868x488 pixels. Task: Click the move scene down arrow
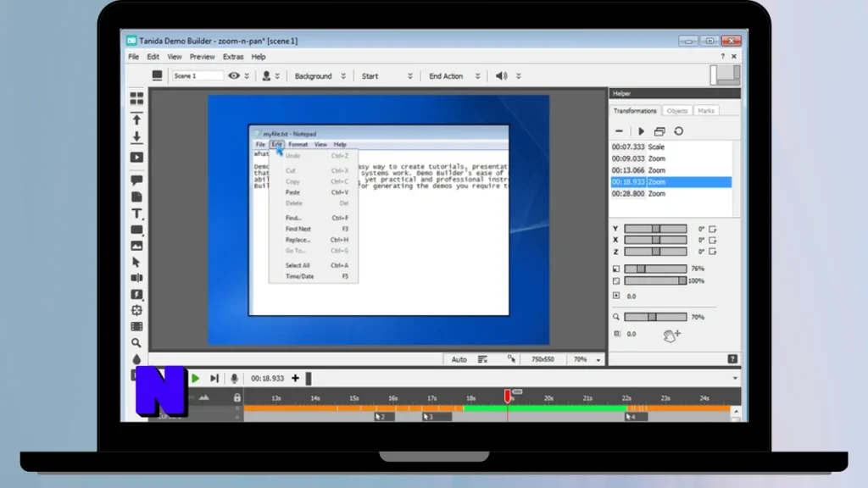[136, 136]
